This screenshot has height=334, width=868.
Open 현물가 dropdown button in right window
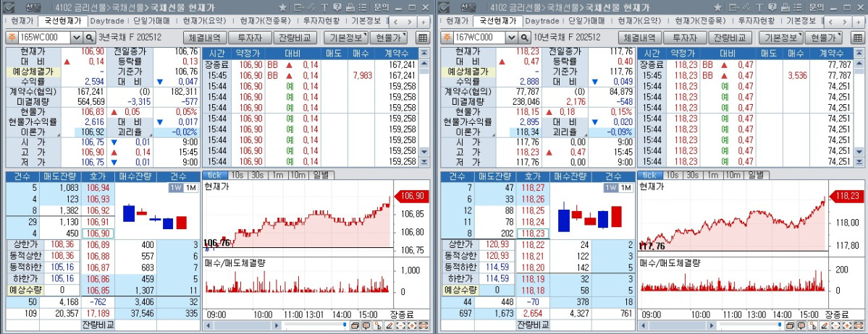pos(823,38)
